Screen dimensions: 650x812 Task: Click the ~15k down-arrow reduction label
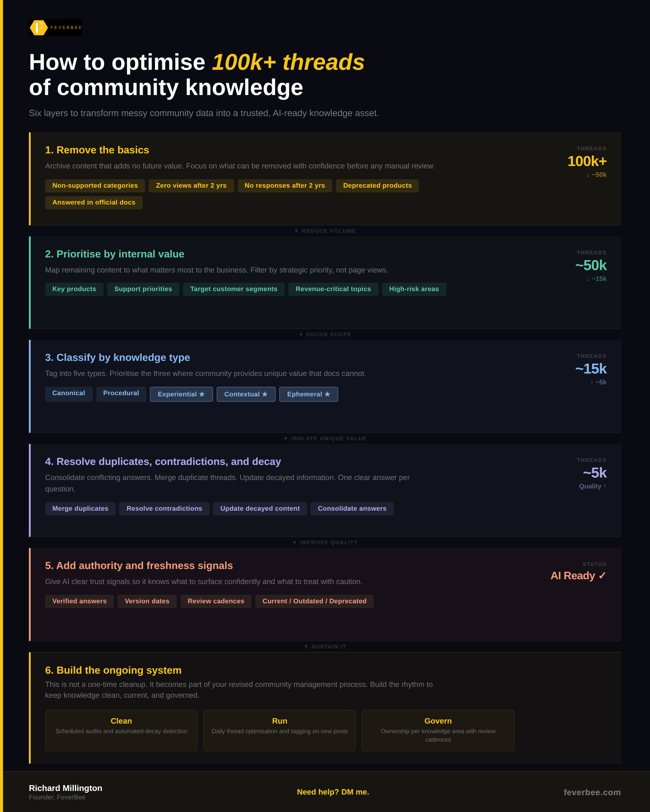(596, 279)
